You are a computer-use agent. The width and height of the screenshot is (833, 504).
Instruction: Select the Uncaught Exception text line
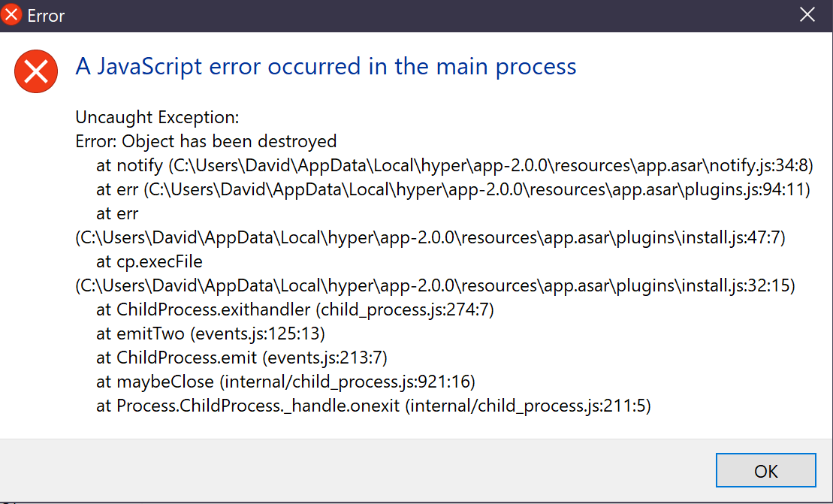(156, 117)
